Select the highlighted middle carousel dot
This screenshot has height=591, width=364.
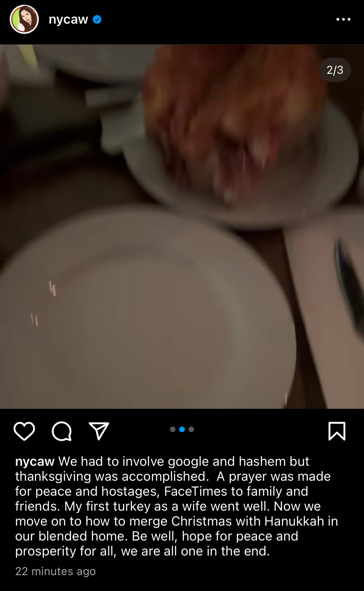(182, 429)
